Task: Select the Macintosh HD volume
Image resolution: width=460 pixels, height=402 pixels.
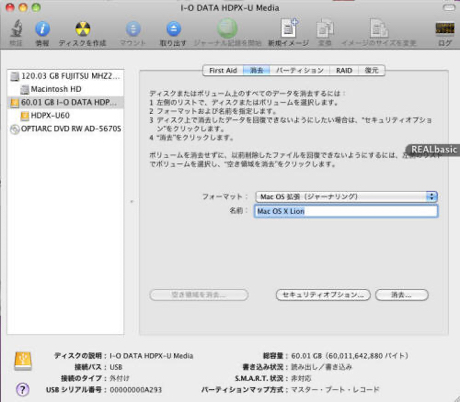Action: pos(65,89)
